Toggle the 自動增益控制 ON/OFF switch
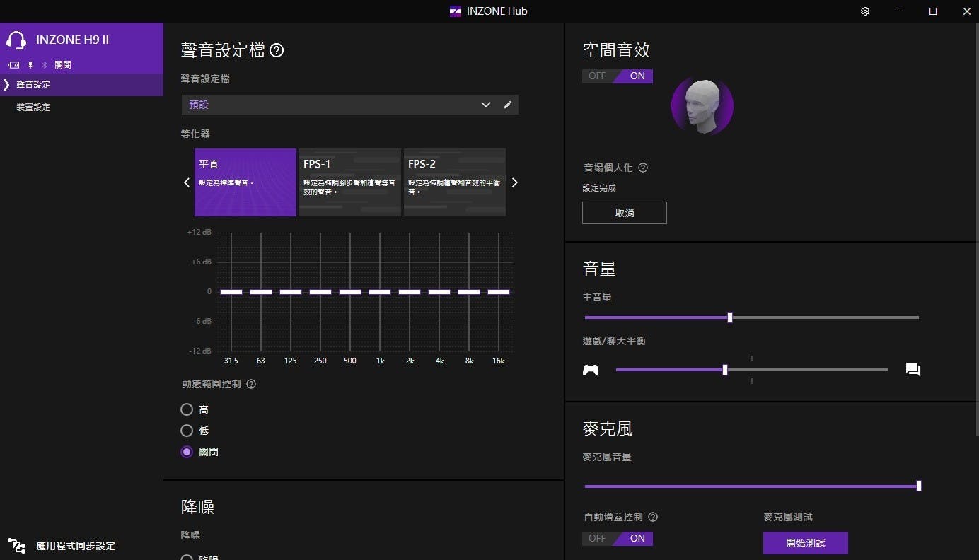This screenshot has height=560, width=979. tap(618, 538)
